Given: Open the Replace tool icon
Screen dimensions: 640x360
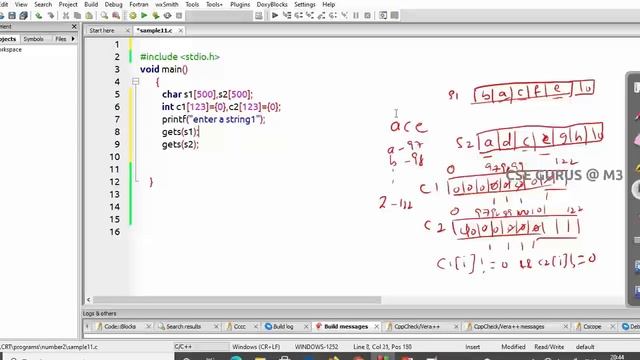Looking at the screenshot, I should point(116,16).
